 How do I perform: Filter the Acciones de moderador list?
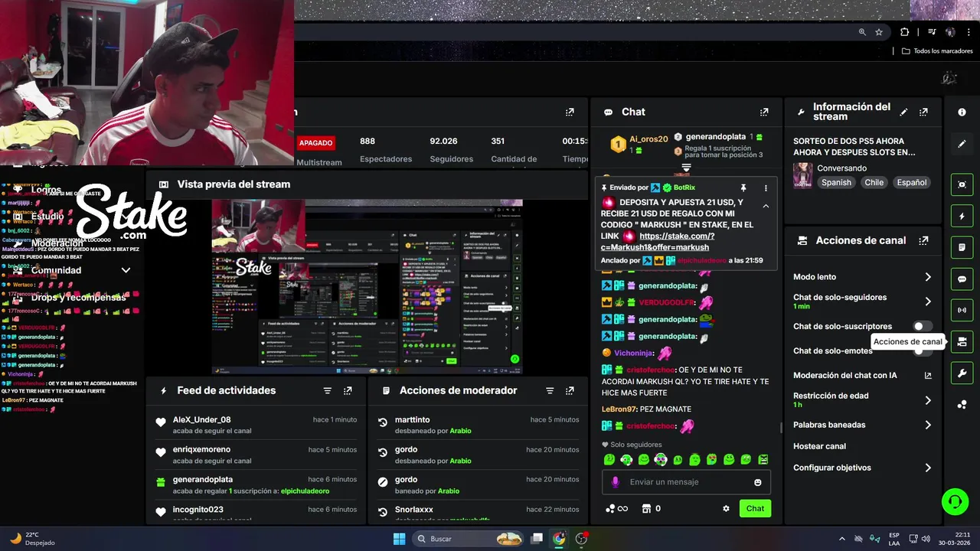coord(550,390)
